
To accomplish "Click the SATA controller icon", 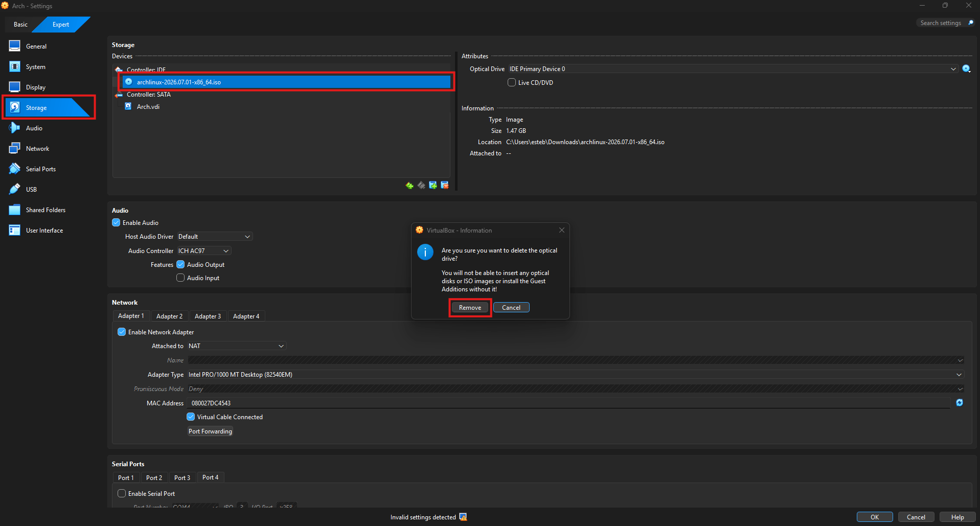I will click(x=119, y=95).
